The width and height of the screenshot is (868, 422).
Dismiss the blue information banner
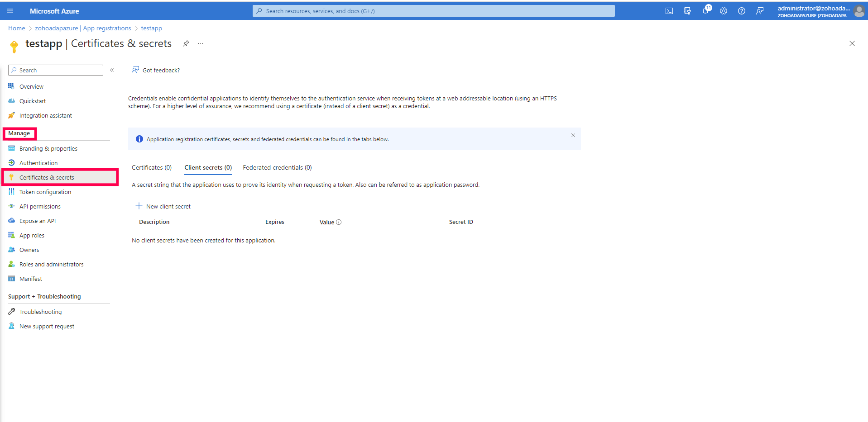573,135
